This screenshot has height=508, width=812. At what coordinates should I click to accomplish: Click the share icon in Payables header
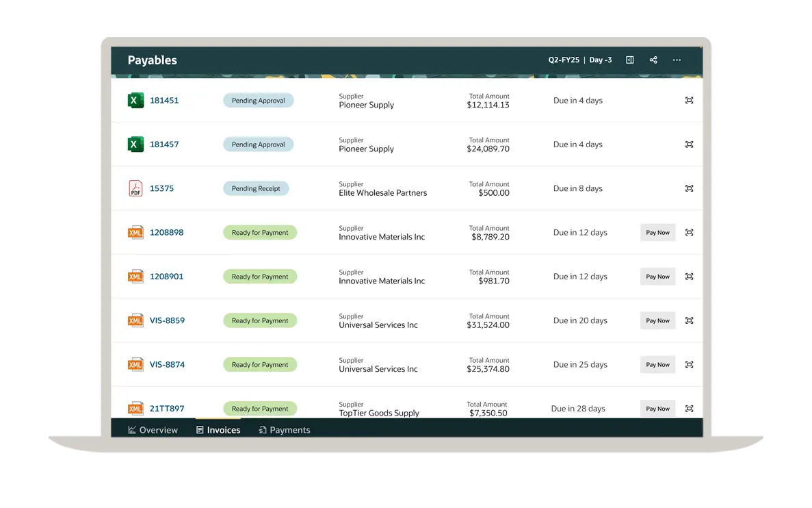coord(653,60)
